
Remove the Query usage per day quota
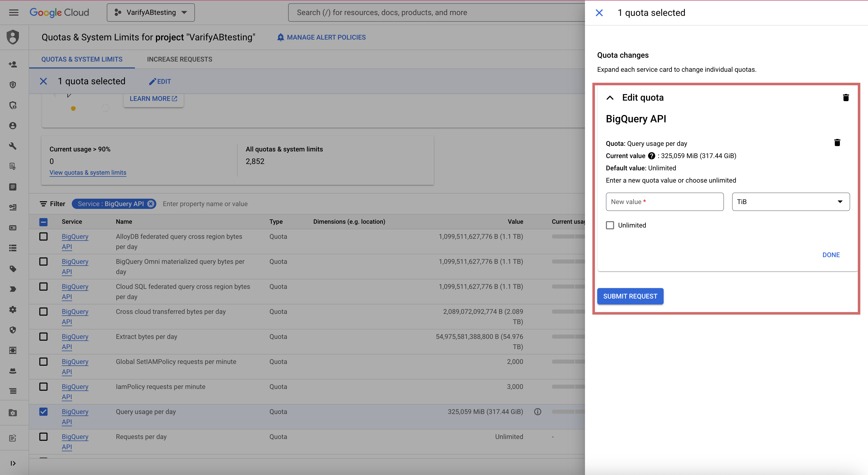click(837, 142)
